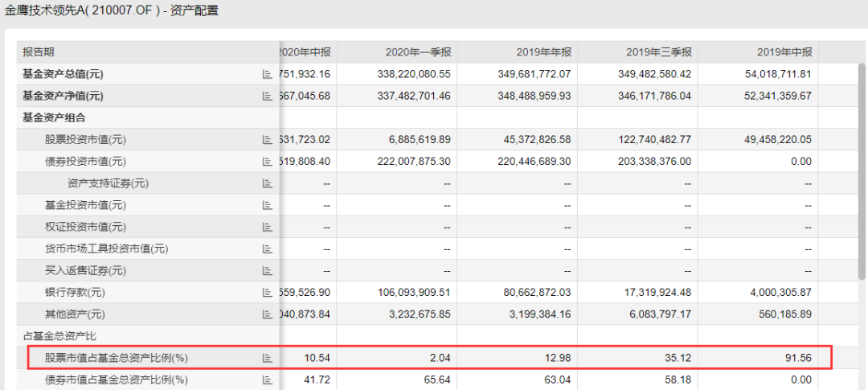This screenshot has height=390, width=868.
Task: Open chart for 股票市值占基金总资产比例
Action: click(x=268, y=357)
